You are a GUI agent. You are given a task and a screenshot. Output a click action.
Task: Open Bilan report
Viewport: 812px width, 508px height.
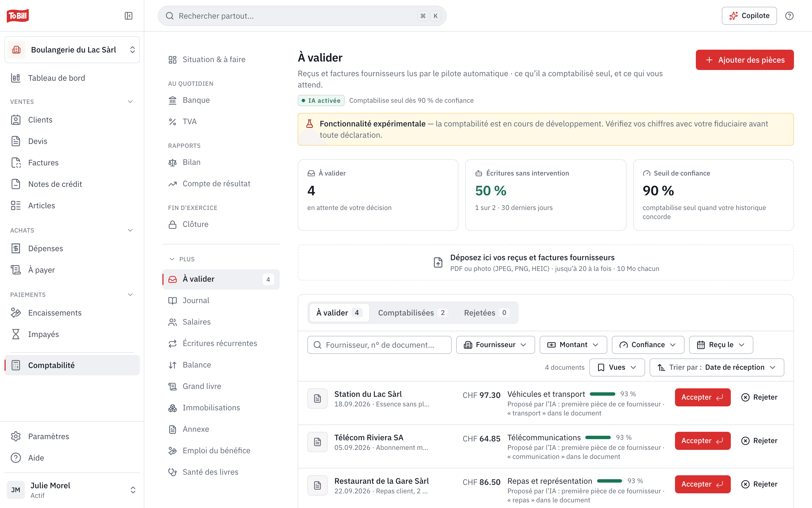(221, 162)
